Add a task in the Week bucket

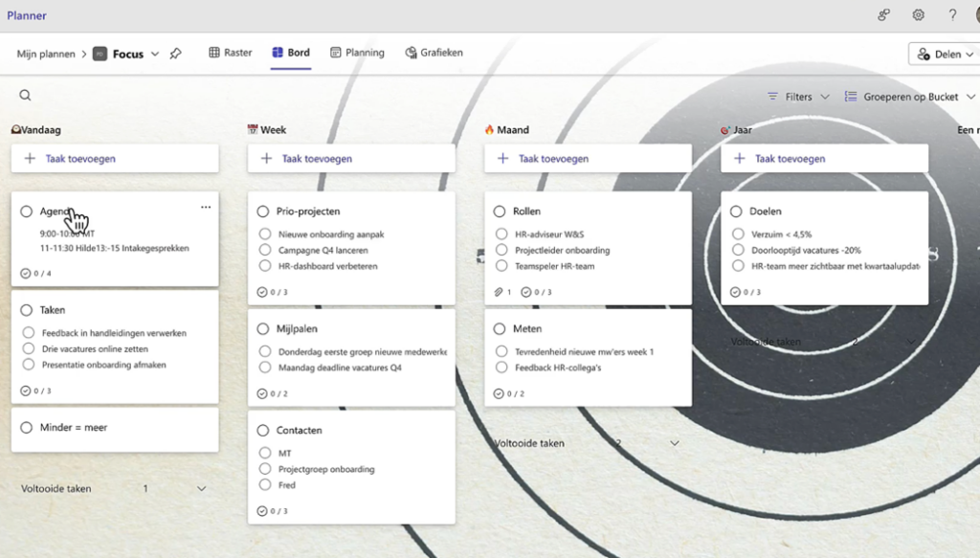pyautogui.click(x=351, y=159)
